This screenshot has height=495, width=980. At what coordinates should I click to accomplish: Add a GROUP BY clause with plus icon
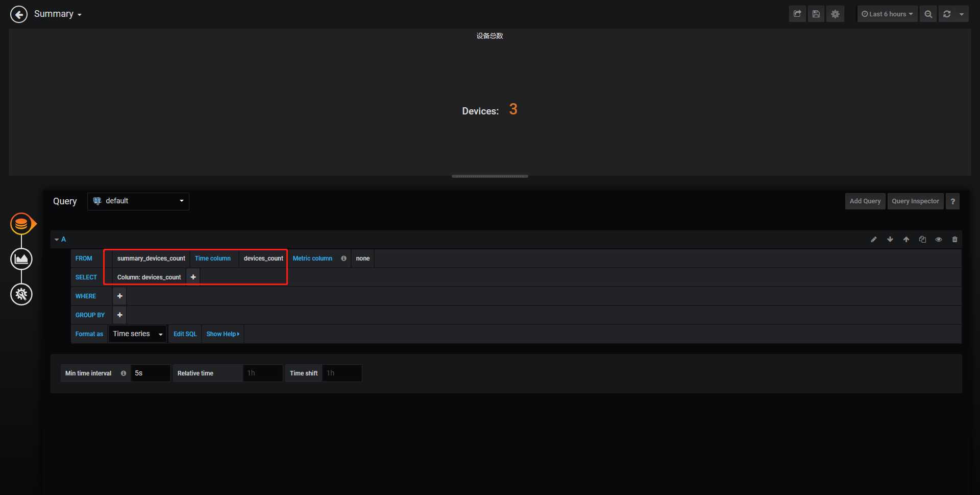119,315
